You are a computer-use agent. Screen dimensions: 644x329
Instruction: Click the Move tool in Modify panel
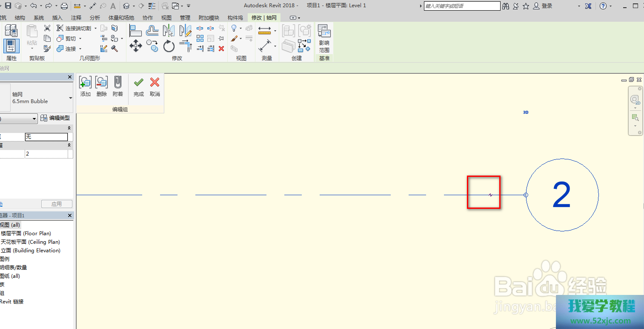coord(135,46)
